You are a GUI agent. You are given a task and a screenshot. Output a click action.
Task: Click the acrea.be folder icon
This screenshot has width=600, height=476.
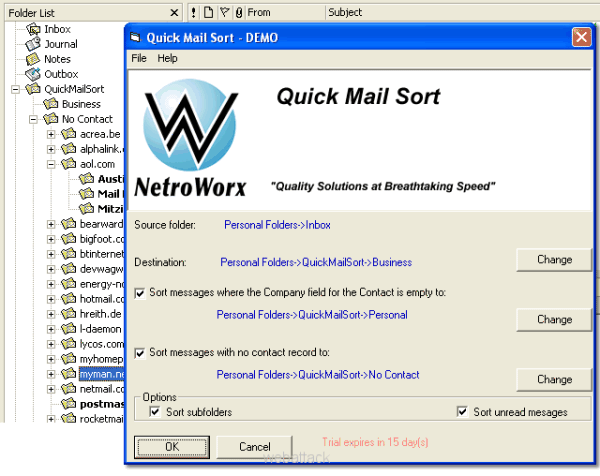tap(69, 134)
